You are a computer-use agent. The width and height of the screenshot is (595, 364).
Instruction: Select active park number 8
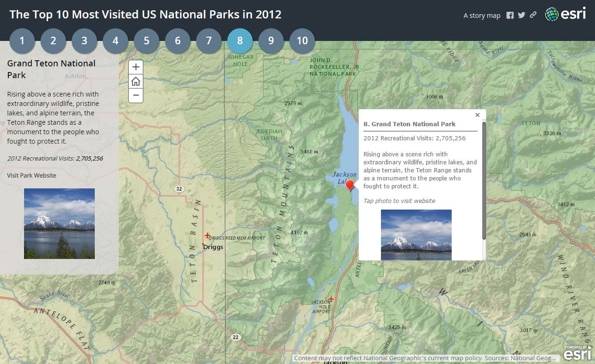coord(240,41)
